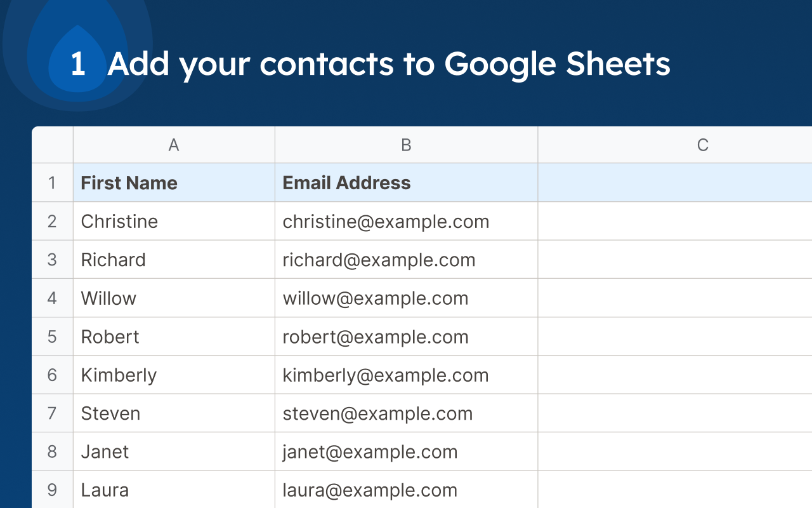
Task: Click the robert@example.com cell
Action: tap(406, 337)
